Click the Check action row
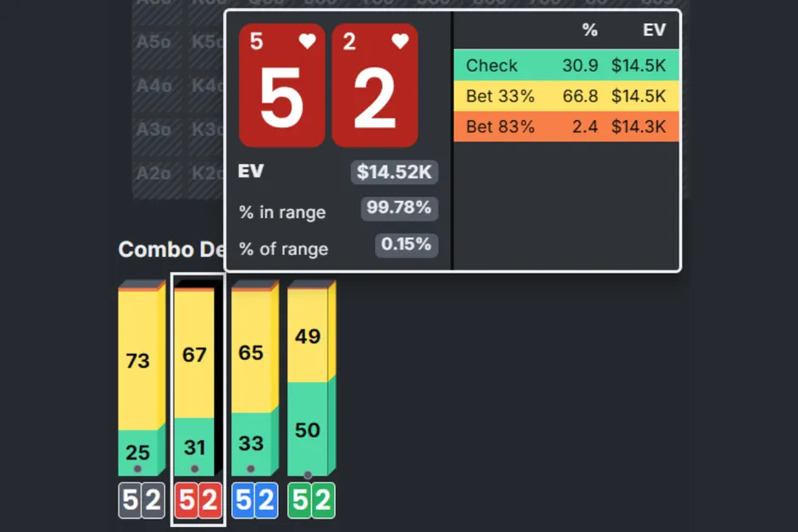Viewport: 798px width, 532px height. (x=566, y=66)
